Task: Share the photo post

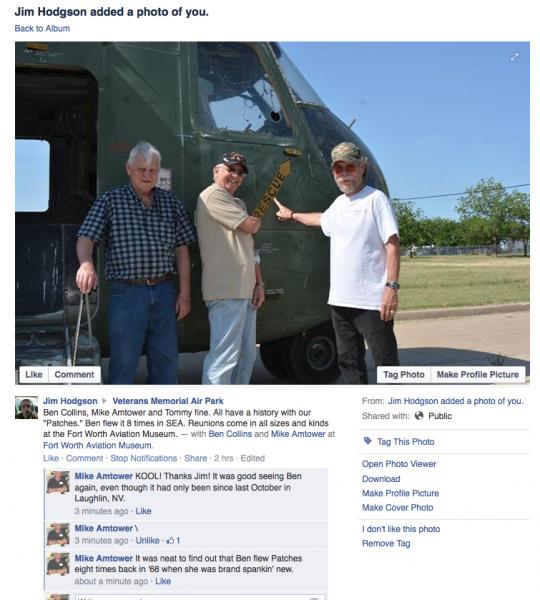Action: 196,458
